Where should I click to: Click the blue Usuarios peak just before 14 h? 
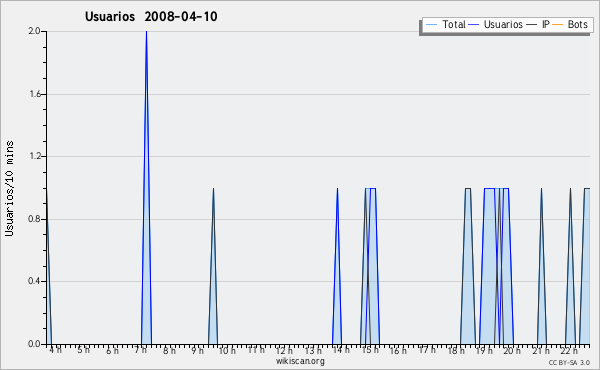[337, 266]
